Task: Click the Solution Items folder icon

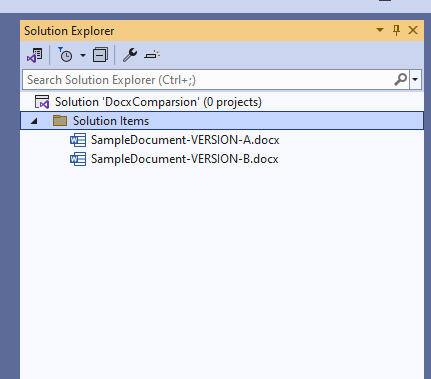Action: click(x=60, y=120)
